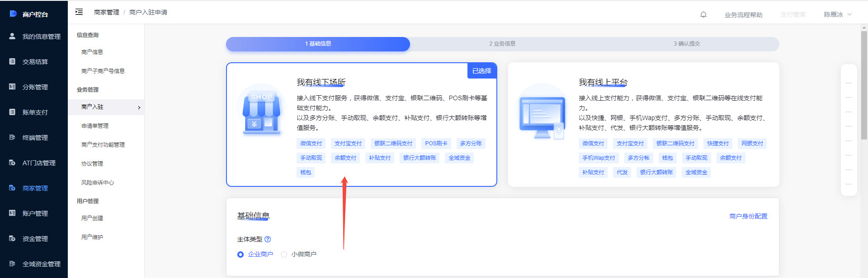Open the 业务流程帮助 link
This screenshot has width=868, height=278.
pyautogui.click(x=743, y=15)
